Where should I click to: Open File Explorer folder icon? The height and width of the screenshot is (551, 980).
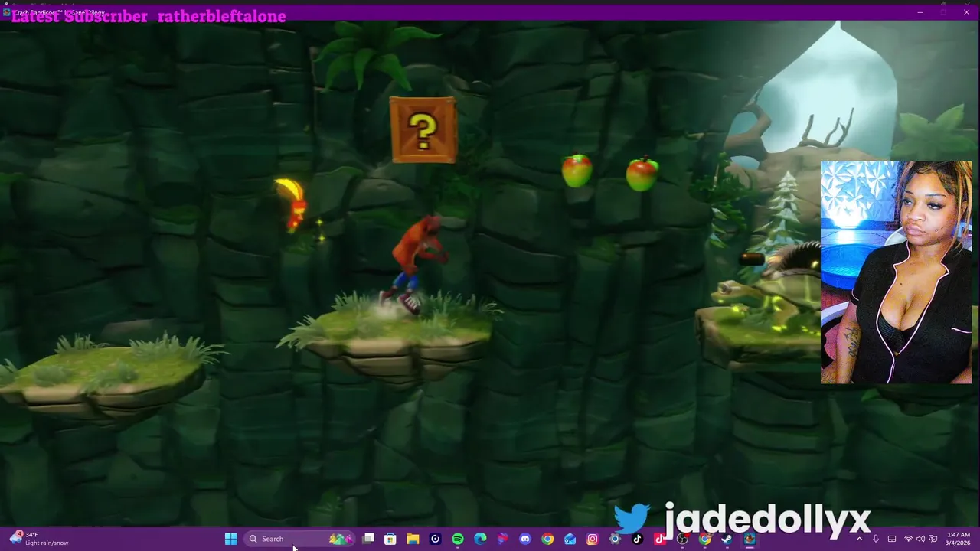pos(413,539)
